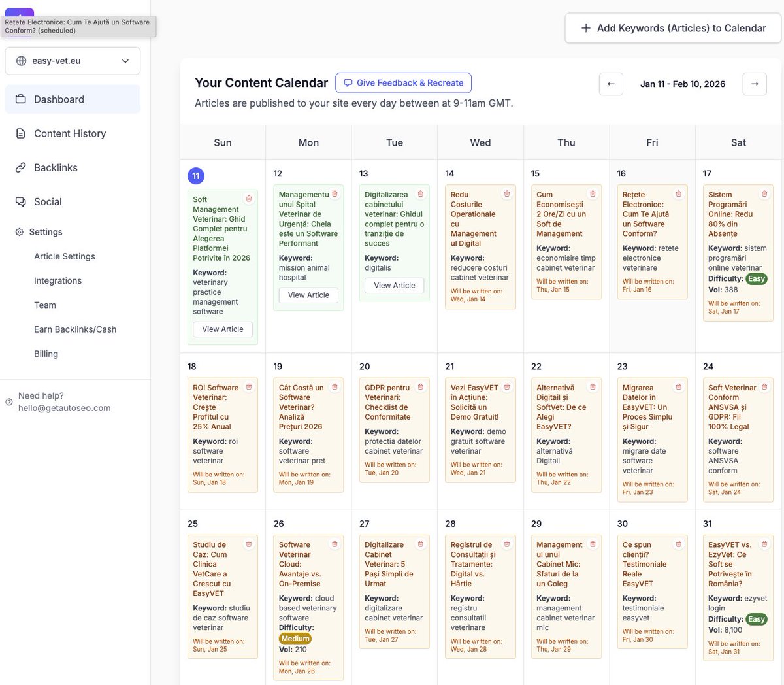Image resolution: width=784 pixels, height=685 pixels.
Task: Open the Dashboard menu item
Action: [x=73, y=99]
